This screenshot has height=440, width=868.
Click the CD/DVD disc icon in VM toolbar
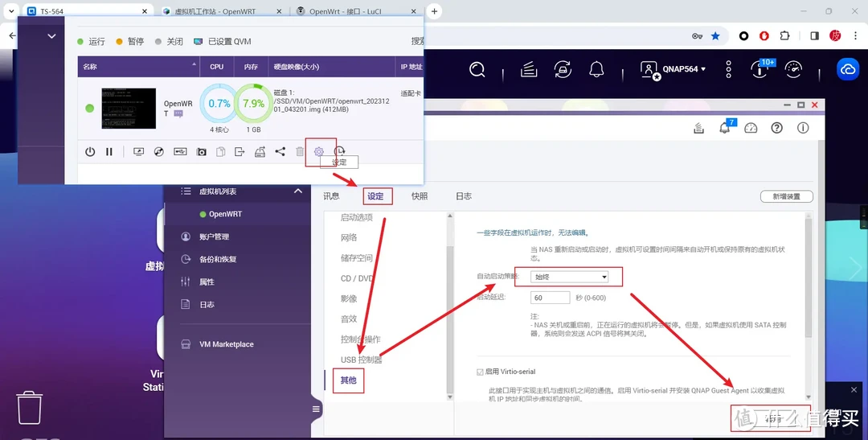(x=159, y=152)
